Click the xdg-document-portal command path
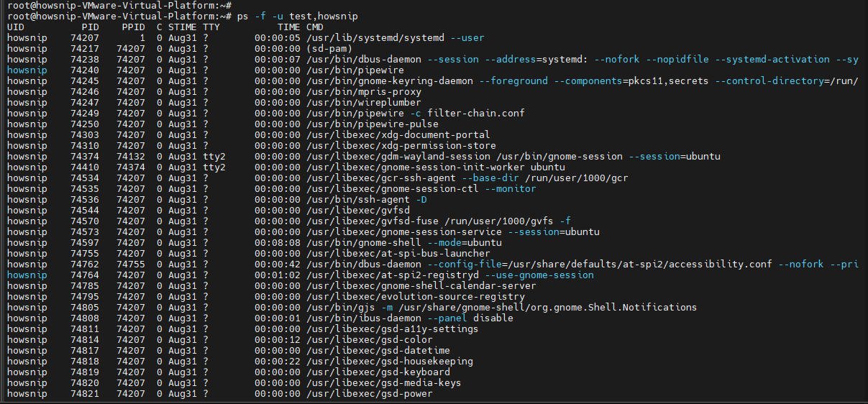Viewport: 868px width, 404px height. coord(398,135)
